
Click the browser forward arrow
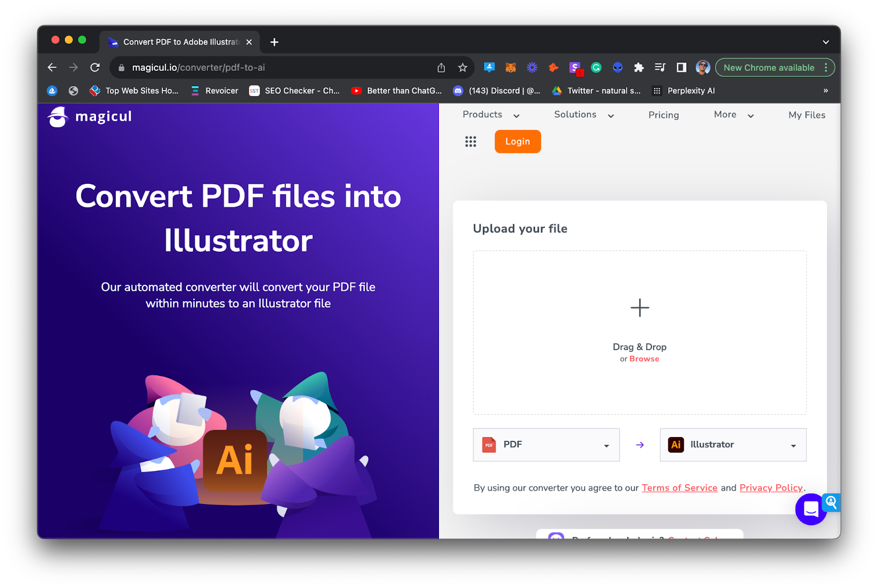(74, 67)
